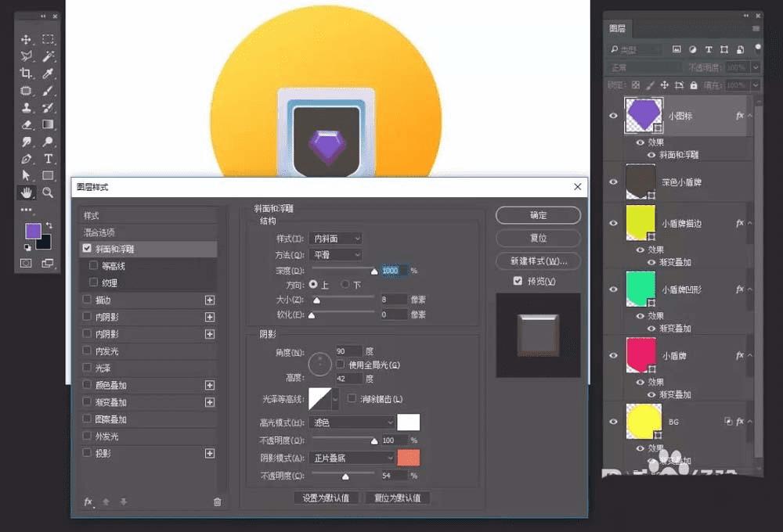Select the Crop tool
783x532 pixels.
click(x=26, y=74)
